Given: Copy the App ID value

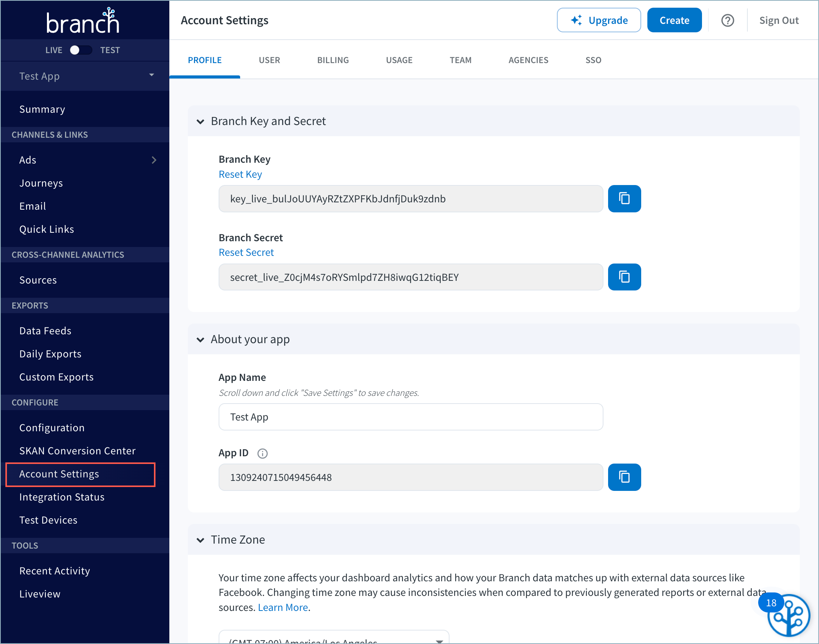Looking at the screenshot, I should (x=624, y=477).
